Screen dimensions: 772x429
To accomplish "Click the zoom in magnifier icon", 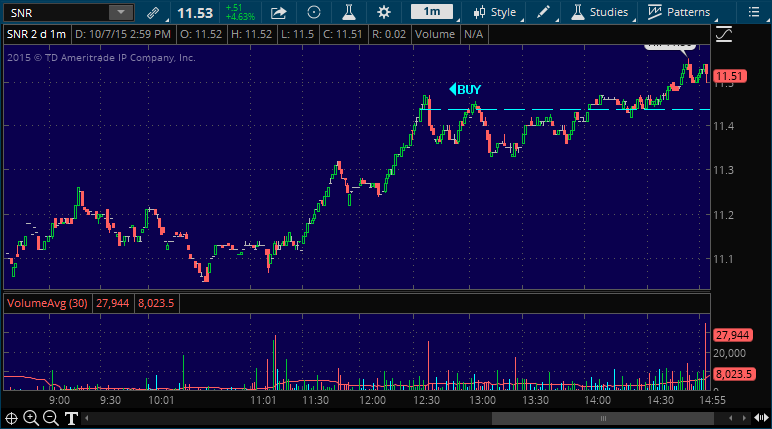I will pos(31,418).
